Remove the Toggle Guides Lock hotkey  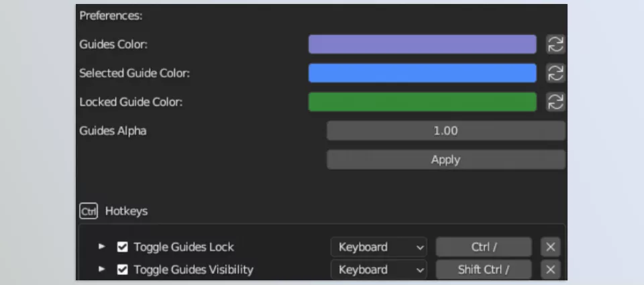coord(550,247)
